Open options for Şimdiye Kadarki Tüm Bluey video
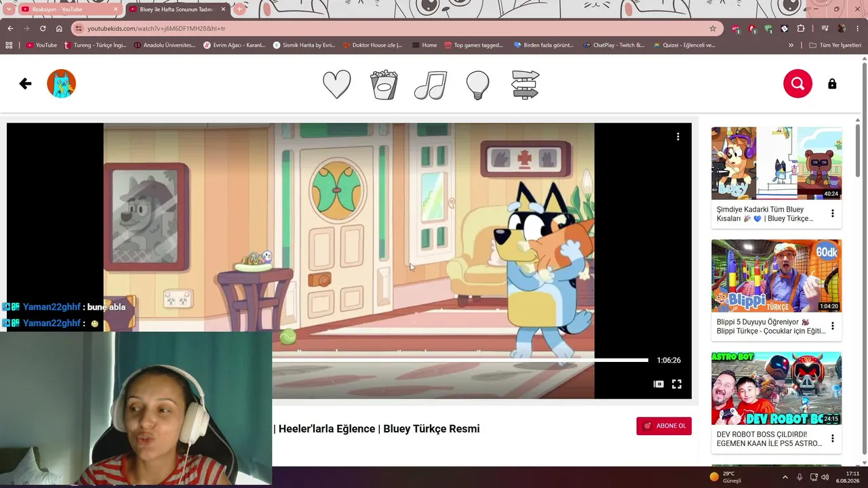Image resolution: width=868 pixels, height=488 pixels. (833, 213)
